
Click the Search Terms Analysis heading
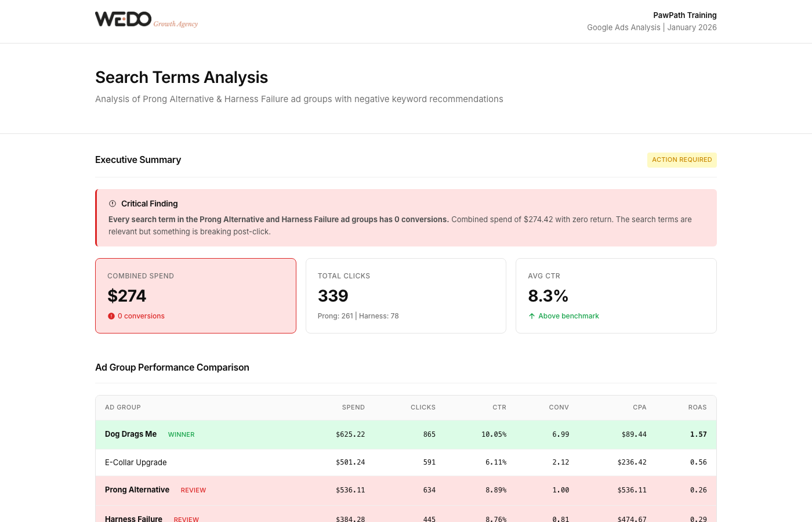tap(182, 77)
